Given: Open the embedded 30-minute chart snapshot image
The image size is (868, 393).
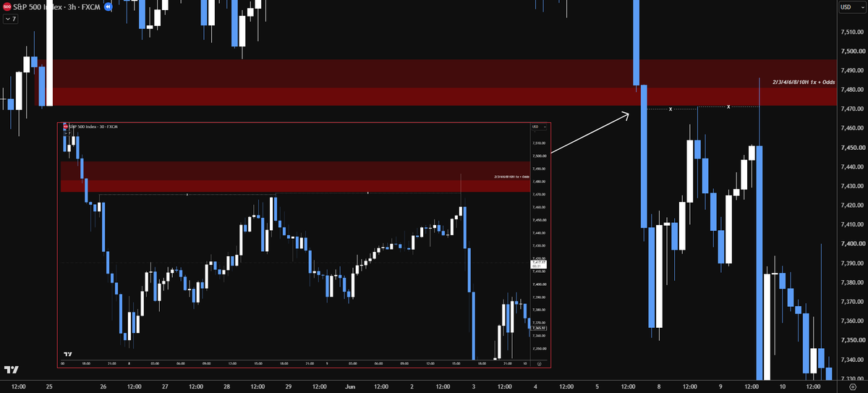Looking at the screenshot, I should coord(304,245).
